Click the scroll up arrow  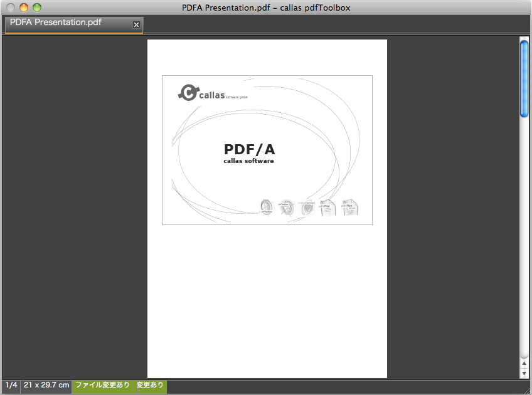coord(524,363)
